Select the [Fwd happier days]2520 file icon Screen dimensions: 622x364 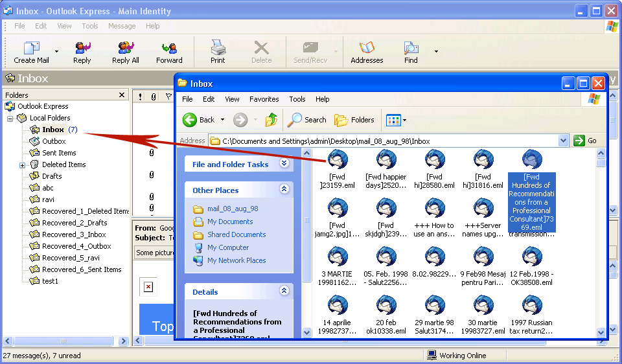click(x=386, y=159)
